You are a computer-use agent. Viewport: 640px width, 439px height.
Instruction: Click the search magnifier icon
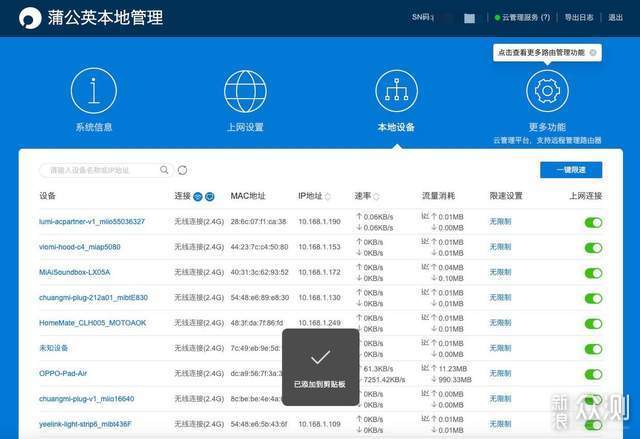coord(164,170)
